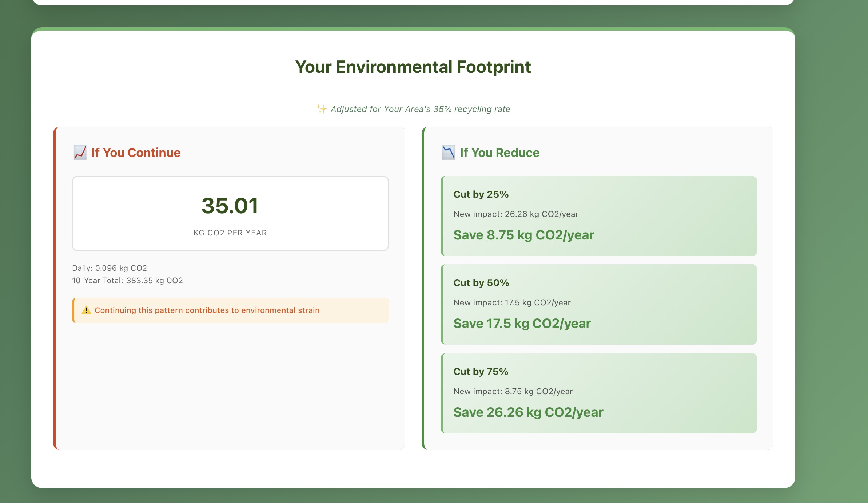Click the If You Reduce heading text
The width and height of the screenshot is (868, 503).
pos(499,153)
